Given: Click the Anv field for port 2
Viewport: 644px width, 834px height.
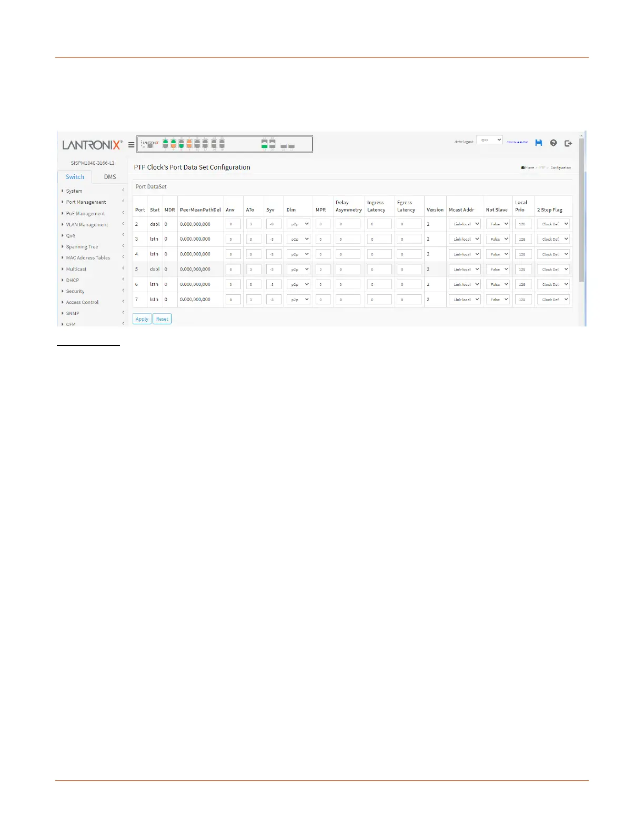Looking at the screenshot, I should click(233, 224).
